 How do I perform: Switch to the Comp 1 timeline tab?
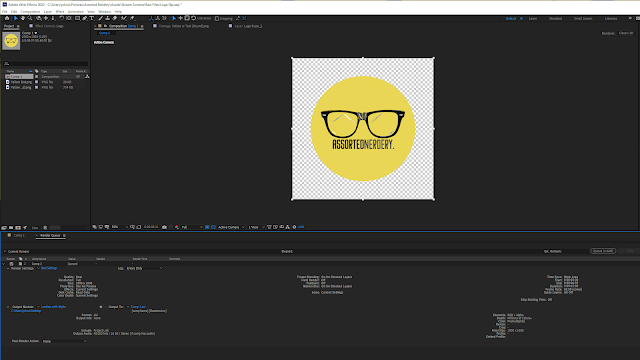19,236
